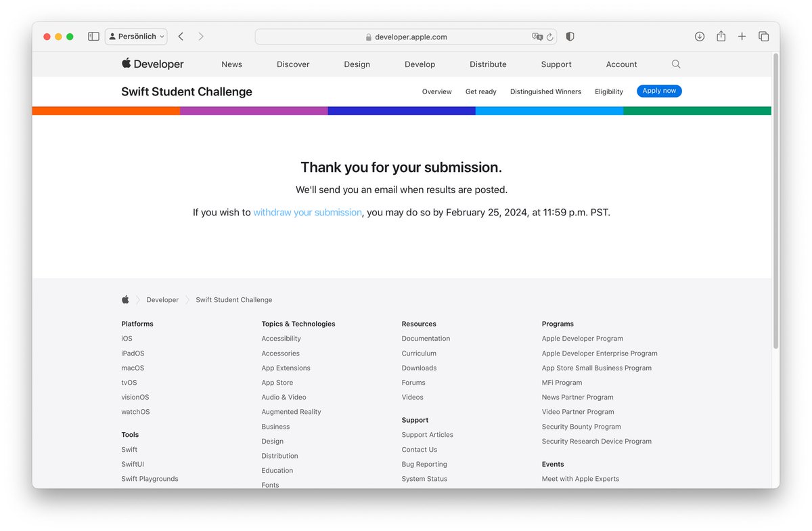Open the Swift Playgrounds footer link
Viewport: 812px width, 531px height.
(x=150, y=479)
